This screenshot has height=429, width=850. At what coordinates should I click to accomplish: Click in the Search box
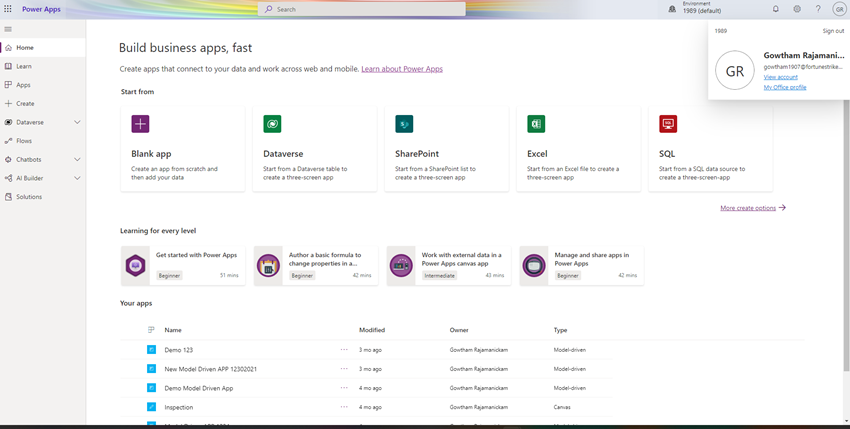pyautogui.click(x=365, y=9)
